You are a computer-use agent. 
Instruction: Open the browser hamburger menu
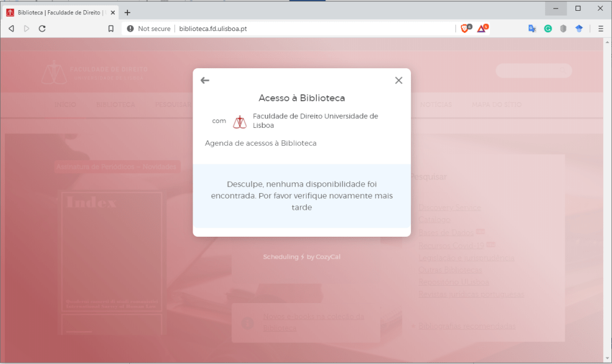tap(601, 28)
